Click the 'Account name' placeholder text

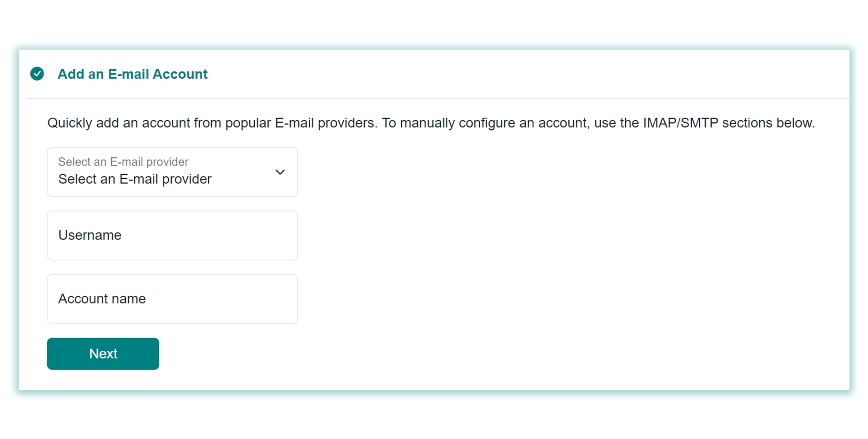coord(102,299)
